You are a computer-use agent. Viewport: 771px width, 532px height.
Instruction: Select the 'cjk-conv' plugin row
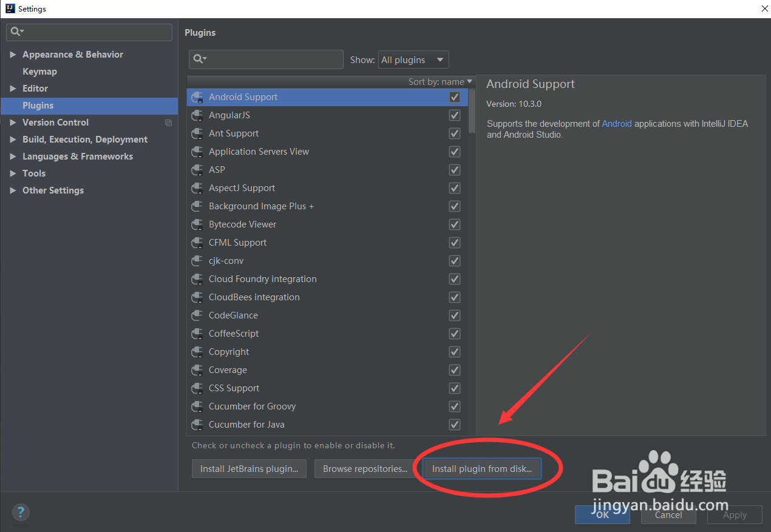coord(328,261)
